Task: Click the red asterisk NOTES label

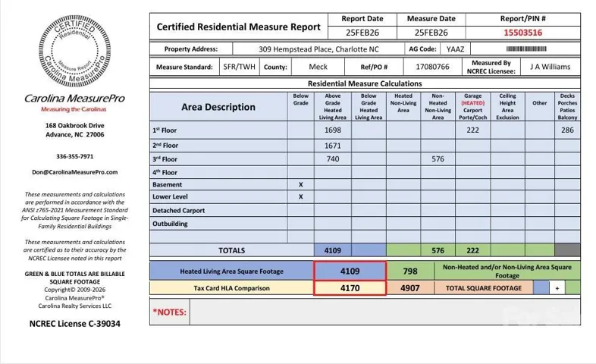Action: click(168, 311)
